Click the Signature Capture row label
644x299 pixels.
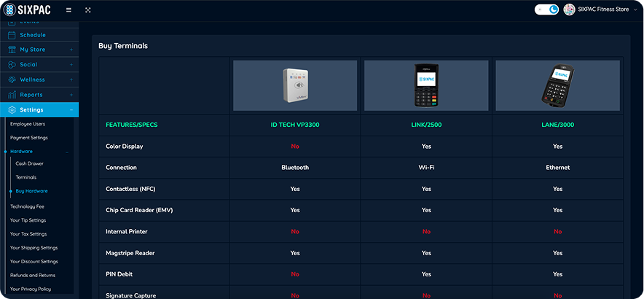[x=130, y=295]
